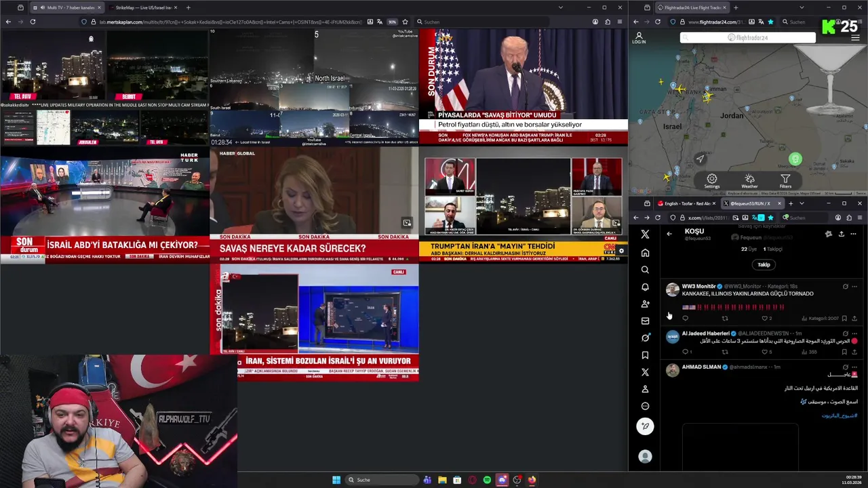The height and width of the screenshot is (488, 868).
Task: Open the More circle in the X sidebar
Action: coord(645,406)
